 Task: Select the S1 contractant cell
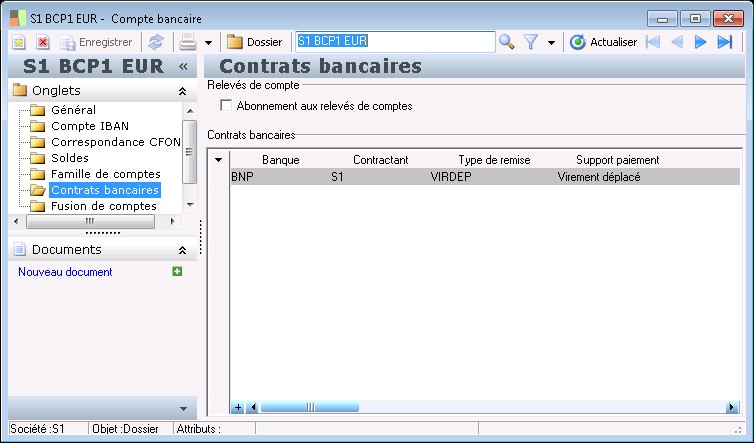coord(338,177)
